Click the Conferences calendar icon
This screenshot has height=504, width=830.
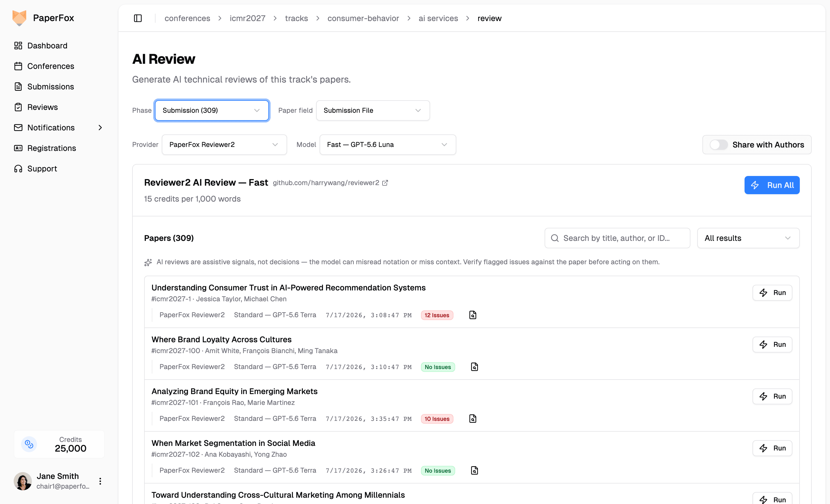18,66
